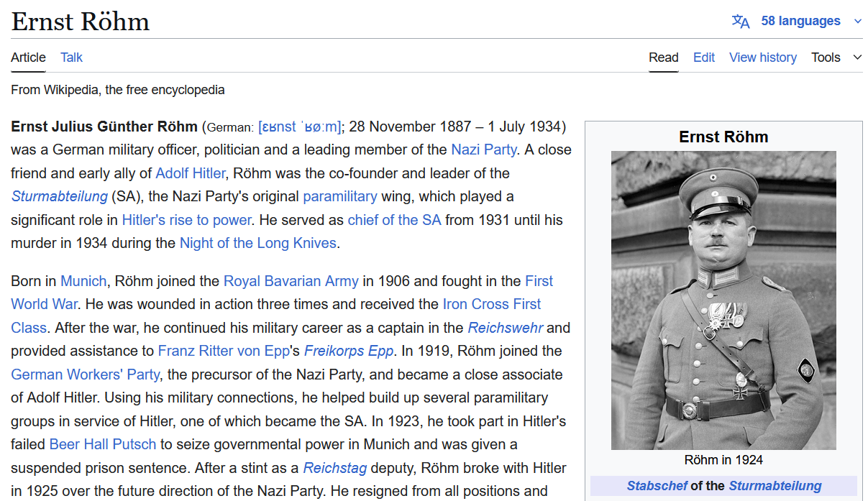Expand the Tools menu chevron
The width and height of the screenshot is (868, 501).
857,58
